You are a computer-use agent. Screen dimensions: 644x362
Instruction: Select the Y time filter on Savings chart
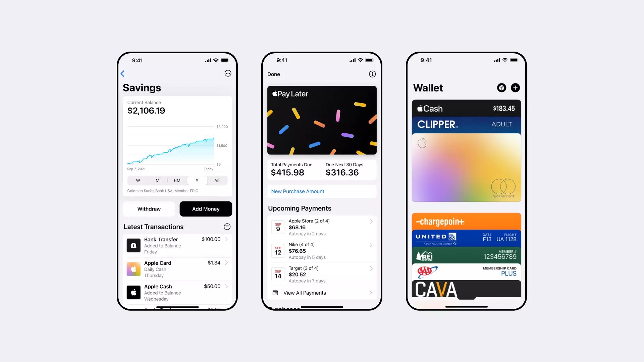tap(197, 180)
